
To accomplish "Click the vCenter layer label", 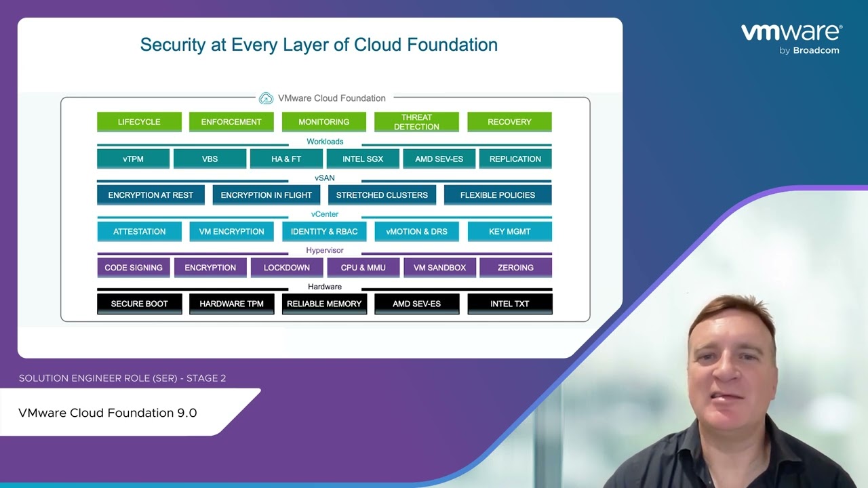I will click(x=325, y=214).
